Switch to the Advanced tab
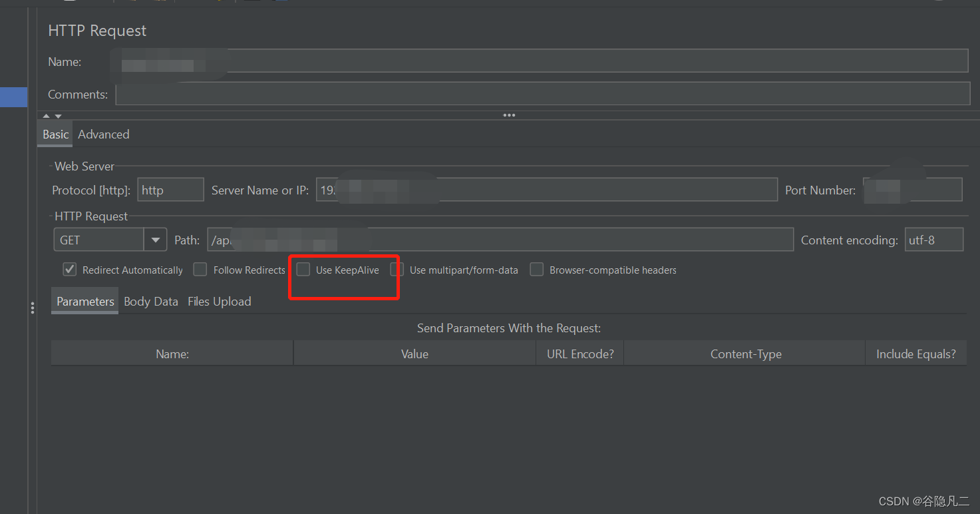 pos(103,134)
